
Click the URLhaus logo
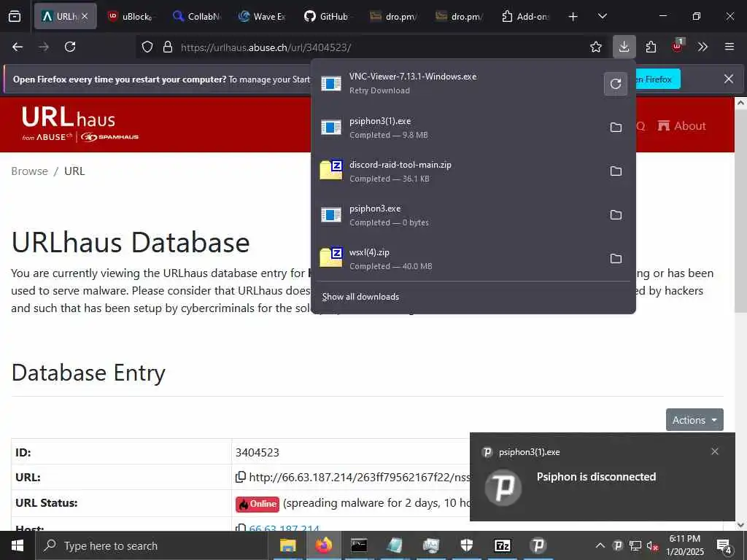(x=80, y=124)
